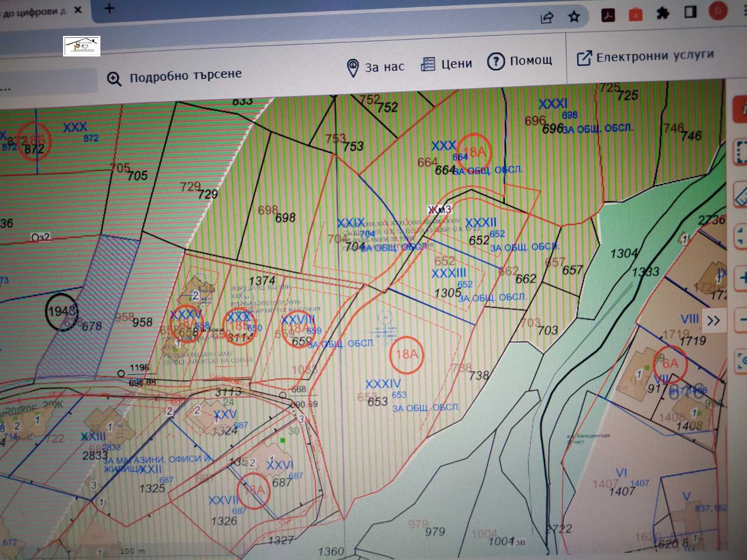Open the browser extensions puzzle icon
Screen dimensions: 747x560
pos(662,14)
